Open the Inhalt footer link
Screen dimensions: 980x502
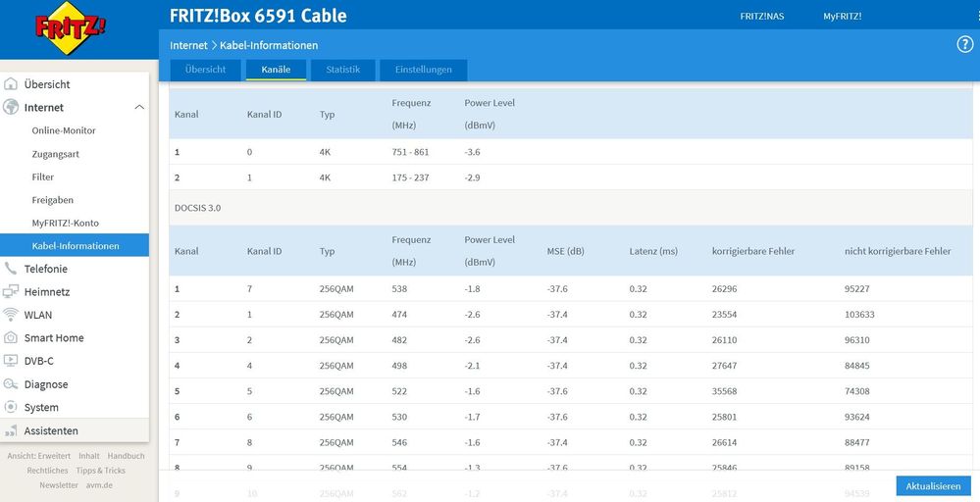(x=88, y=456)
